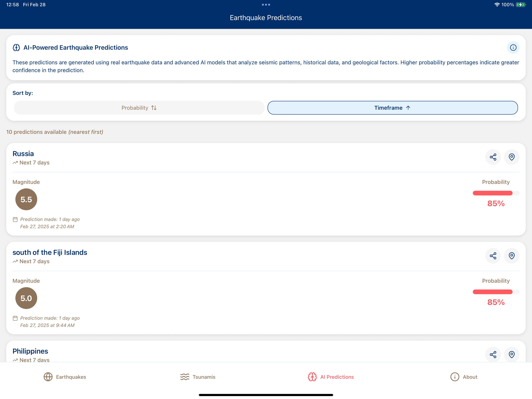Tap the Fiji Islands 5.0 magnitude badge

click(26, 298)
